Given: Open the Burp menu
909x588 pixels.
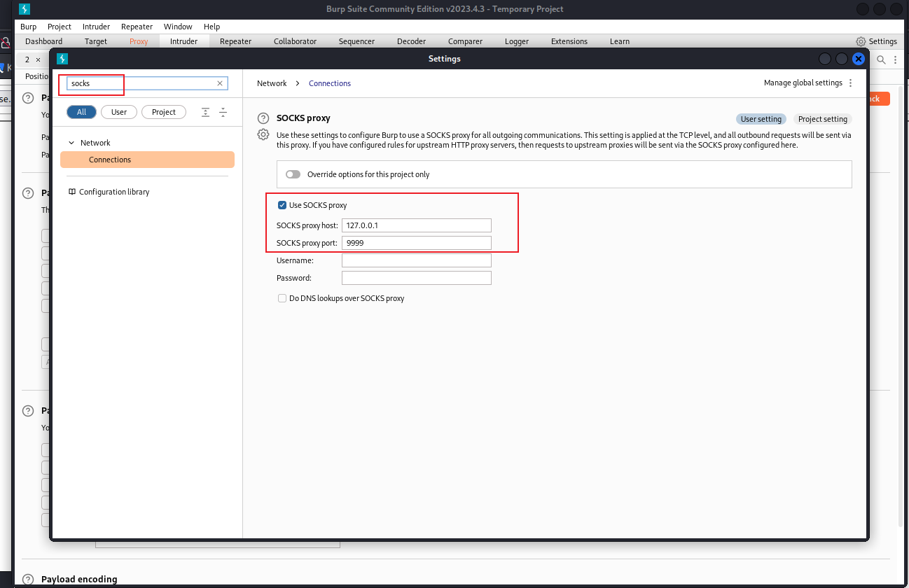Looking at the screenshot, I should click(29, 27).
